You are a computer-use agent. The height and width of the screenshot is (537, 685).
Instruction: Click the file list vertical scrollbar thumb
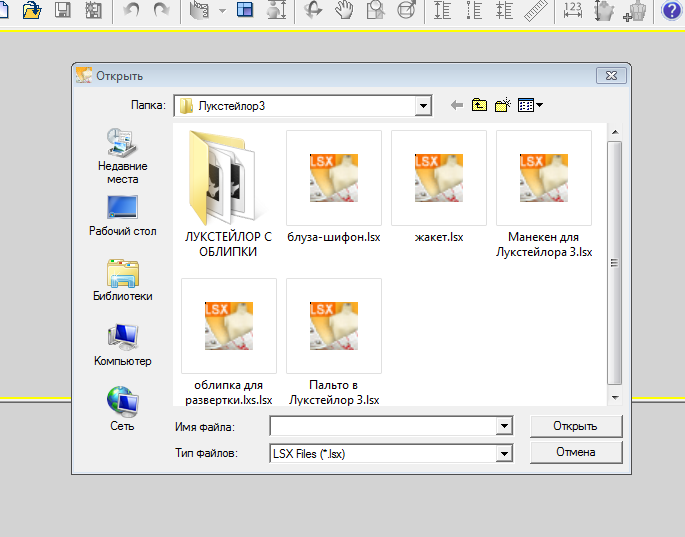click(615, 263)
